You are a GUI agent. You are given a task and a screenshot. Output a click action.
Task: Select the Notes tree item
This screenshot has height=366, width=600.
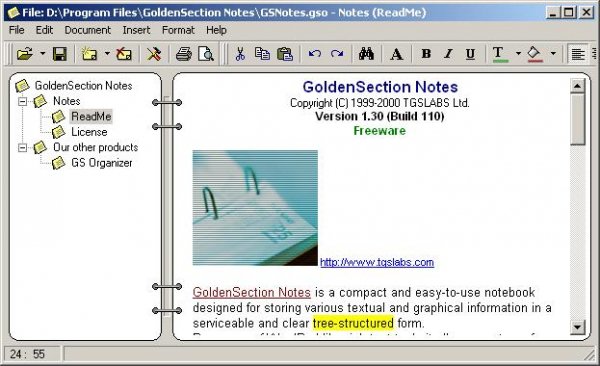(67, 101)
